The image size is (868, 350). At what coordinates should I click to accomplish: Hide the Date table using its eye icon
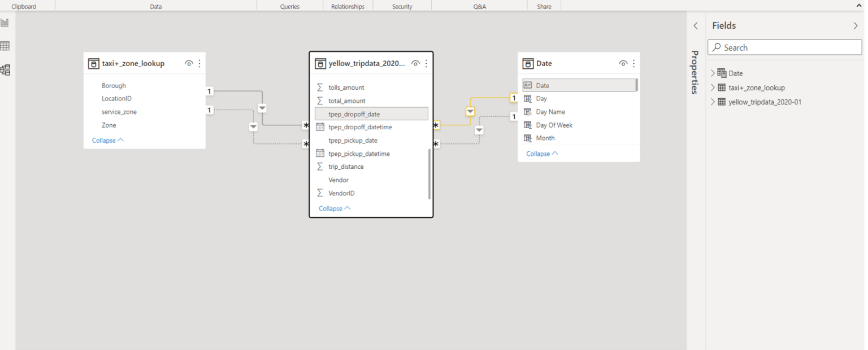click(623, 63)
